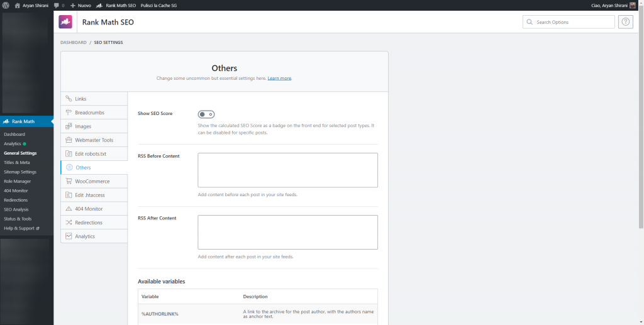Click the WordPress logo icon

pyautogui.click(x=6, y=5)
